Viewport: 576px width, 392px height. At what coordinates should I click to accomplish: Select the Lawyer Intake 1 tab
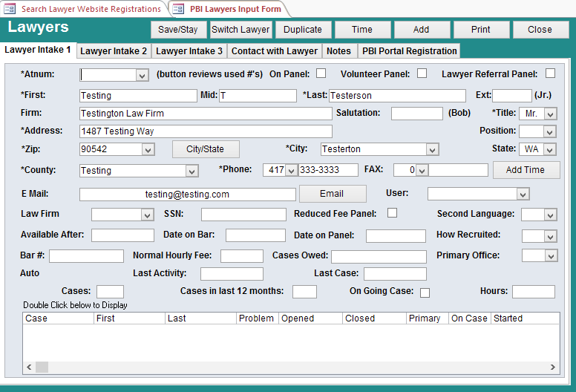click(38, 50)
